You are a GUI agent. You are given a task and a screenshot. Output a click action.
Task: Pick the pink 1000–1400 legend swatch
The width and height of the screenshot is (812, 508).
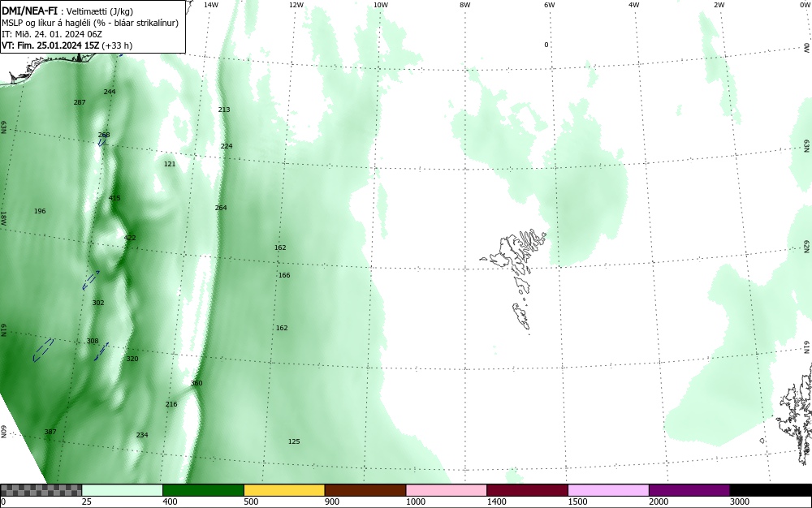447,490
